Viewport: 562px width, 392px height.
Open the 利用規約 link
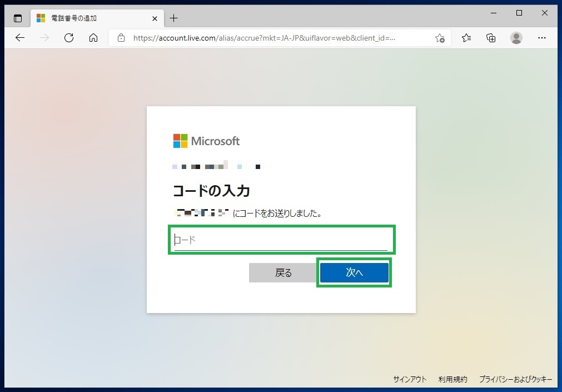pyautogui.click(x=452, y=379)
